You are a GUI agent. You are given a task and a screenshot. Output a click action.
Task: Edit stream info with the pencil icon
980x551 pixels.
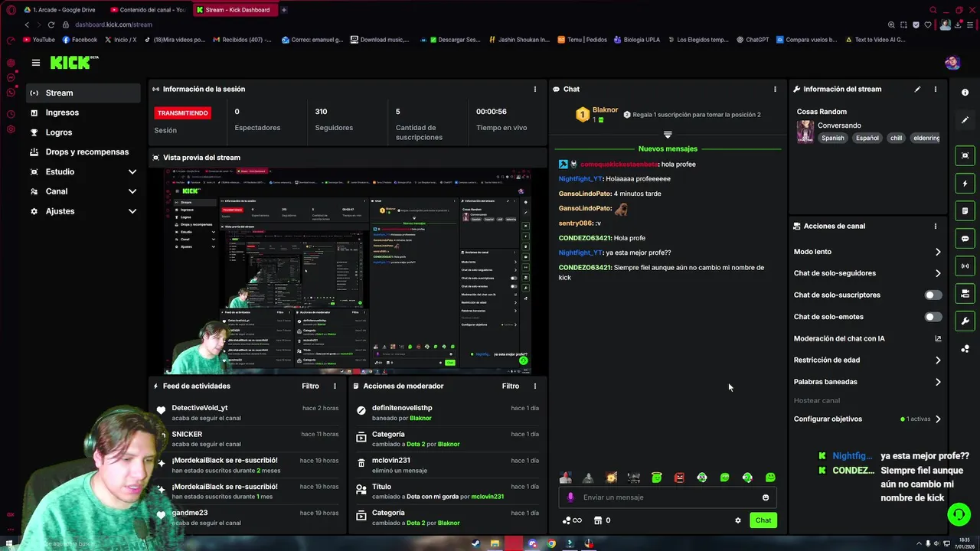(917, 90)
